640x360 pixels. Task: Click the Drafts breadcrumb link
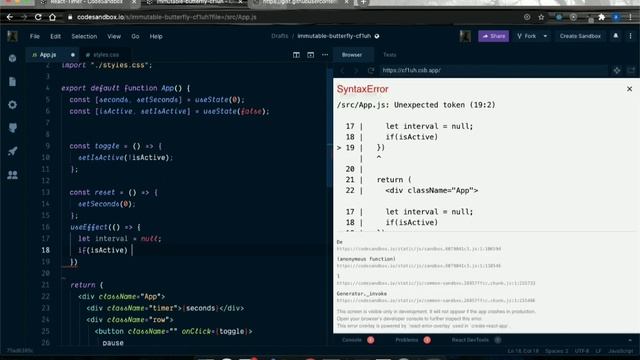[x=280, y=36]
